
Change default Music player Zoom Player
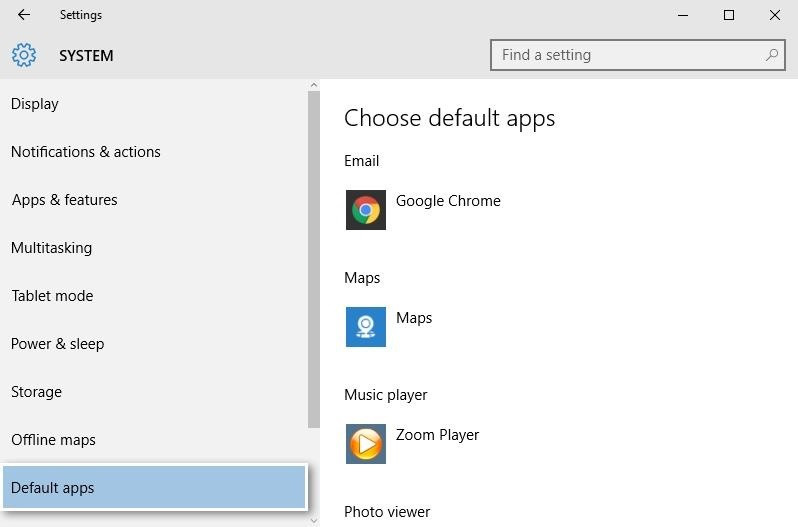point(438,435)
